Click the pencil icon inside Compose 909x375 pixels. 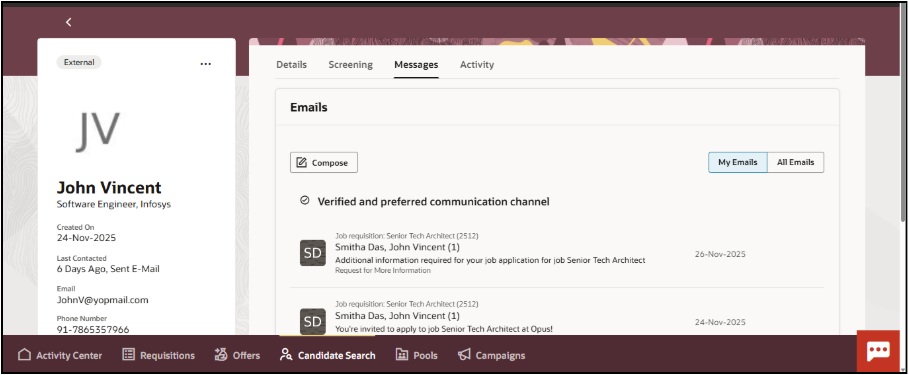coord(301,163)
